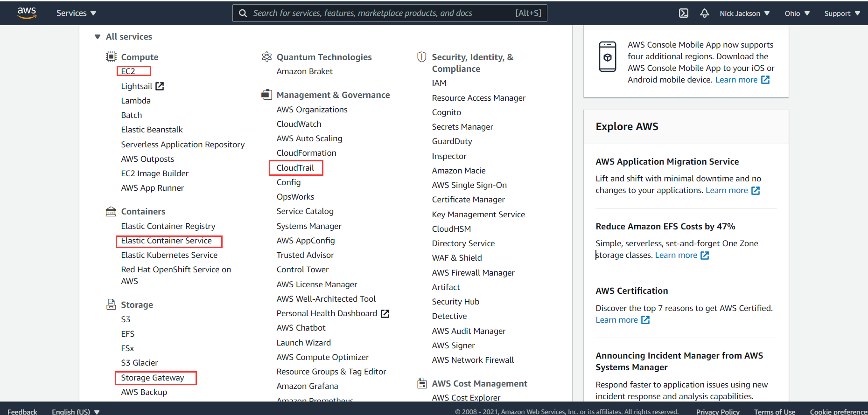Click external icon after Certification Learn more
868x415 pixels.
[x=645, y=320]
